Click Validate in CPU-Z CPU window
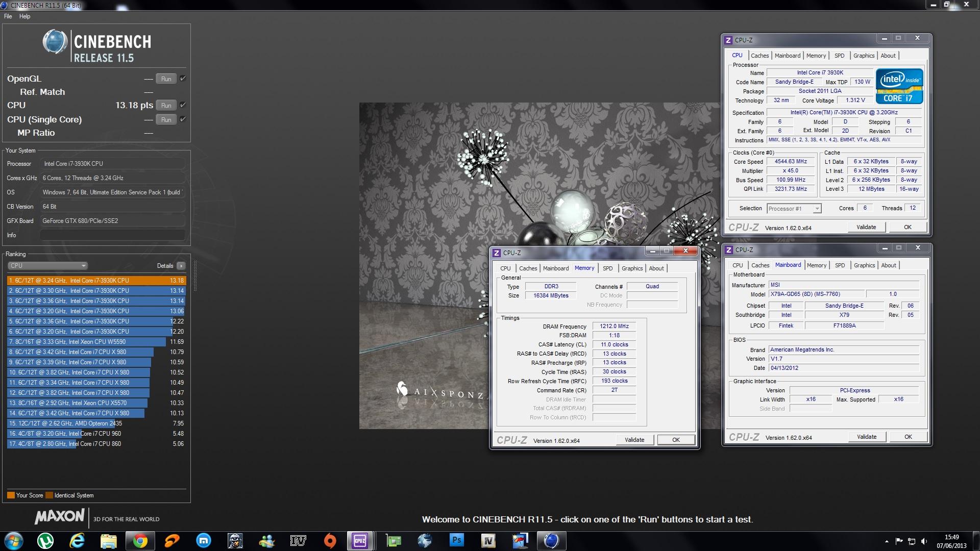This screenshot has width=980, height=551. [x=866, y=227]
